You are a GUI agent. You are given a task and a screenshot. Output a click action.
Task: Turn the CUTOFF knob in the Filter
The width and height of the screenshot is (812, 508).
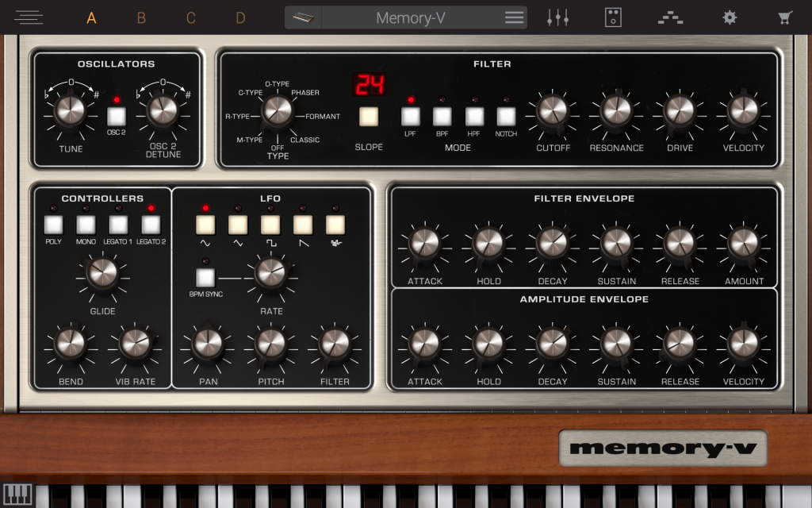point(553,111)
